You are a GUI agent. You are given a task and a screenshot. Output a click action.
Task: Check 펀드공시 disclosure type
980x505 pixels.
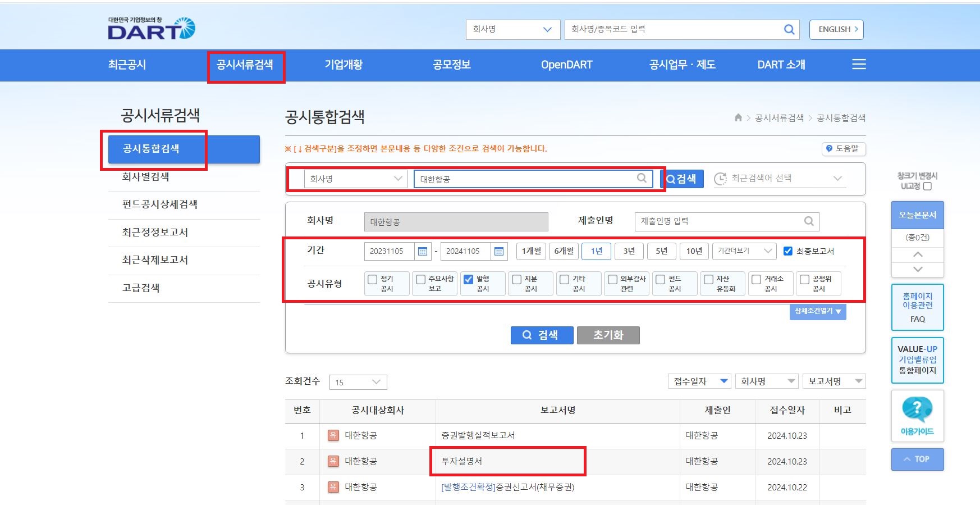point(661,279)
